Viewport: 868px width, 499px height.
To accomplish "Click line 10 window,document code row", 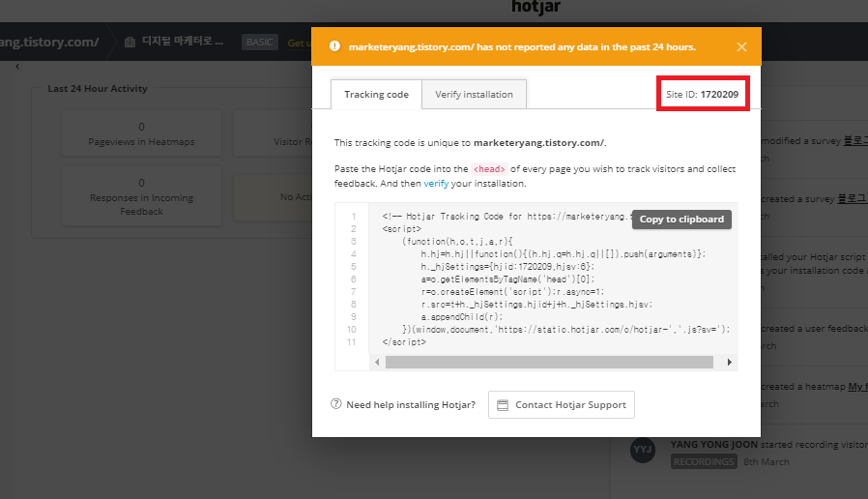I will tap(566, 330).
